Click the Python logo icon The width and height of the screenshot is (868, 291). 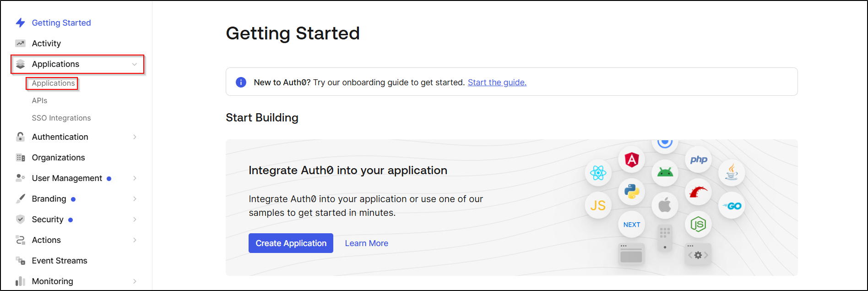point(632,192)
